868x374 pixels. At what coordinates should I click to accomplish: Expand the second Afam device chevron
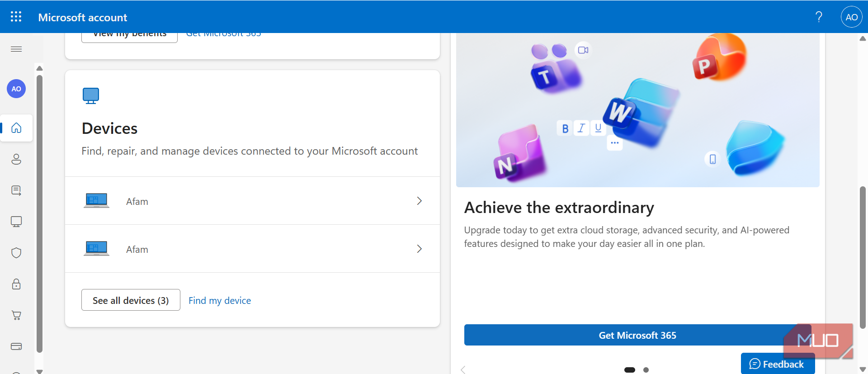(420, 249)
